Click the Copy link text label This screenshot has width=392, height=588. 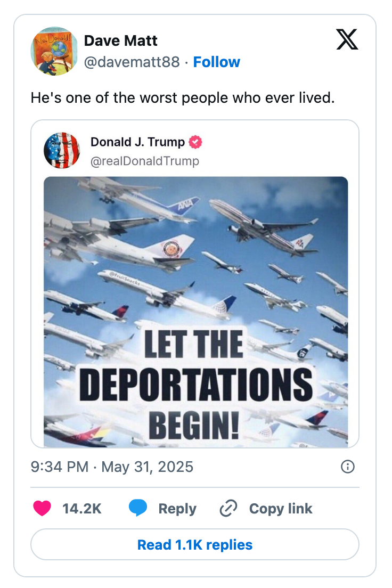coord(280,509)
